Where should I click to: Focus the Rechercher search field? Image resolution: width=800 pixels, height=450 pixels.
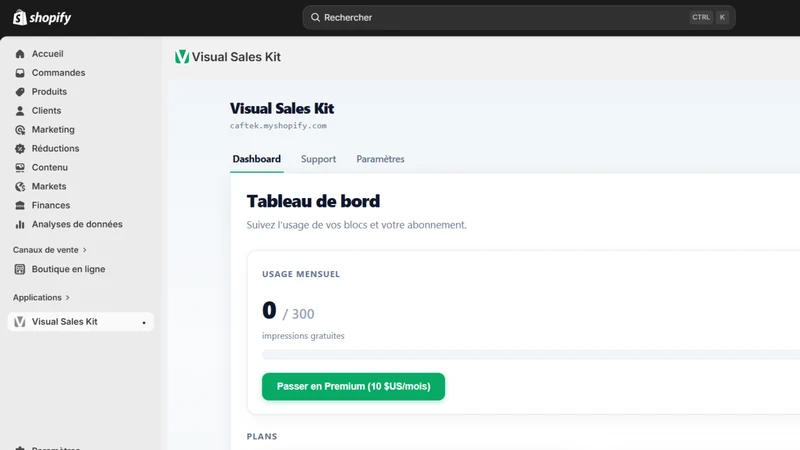tap(519, 17)
